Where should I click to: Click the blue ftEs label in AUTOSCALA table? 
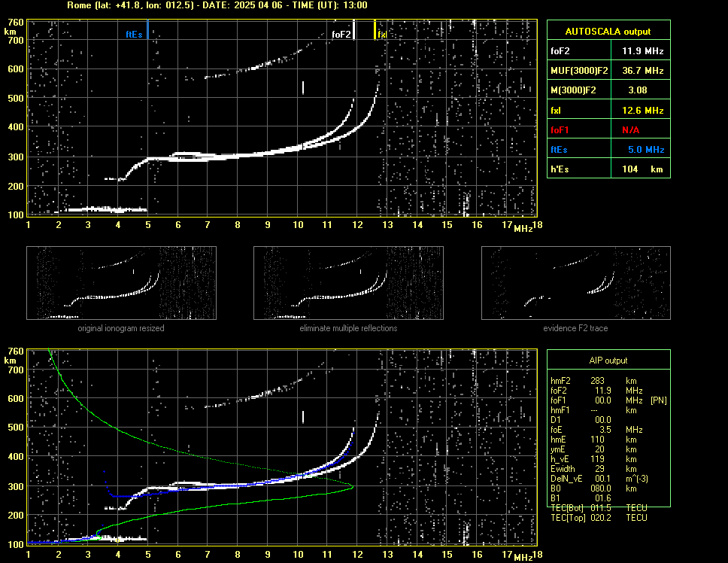pyautogui.click(x=559, y=150)
